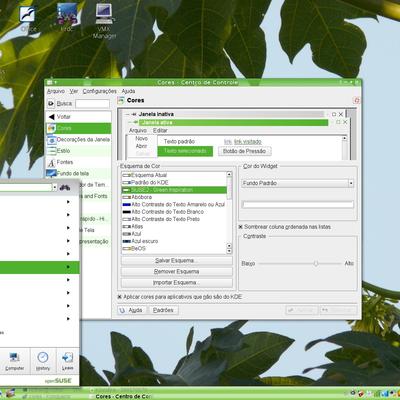Open the Fundo Padrão widget color dropdown
400x400 pixels.
[x=297, y=183]
